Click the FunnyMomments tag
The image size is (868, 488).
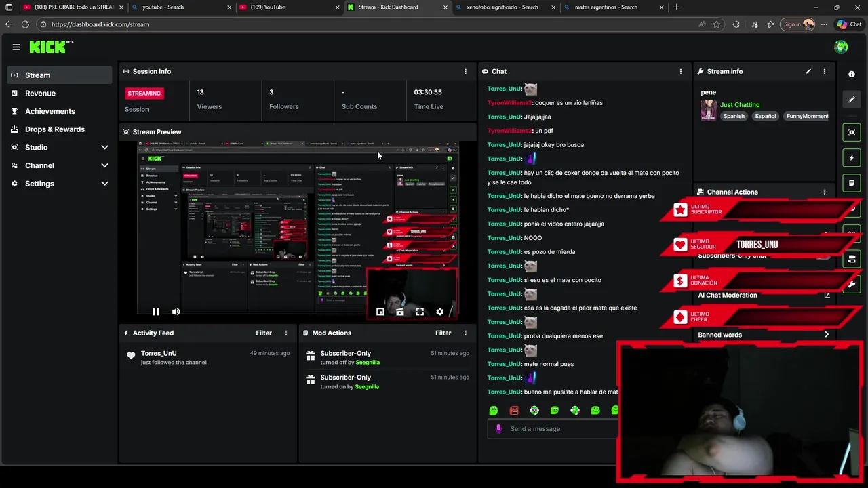(x=807, y=116)
